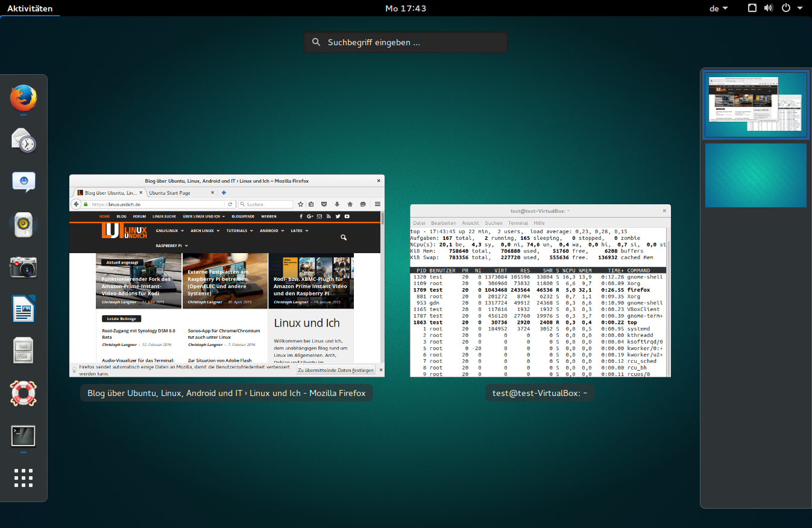Show all applications grid
This screenshot has width=812, height=528.
click(x=24, y=477)
